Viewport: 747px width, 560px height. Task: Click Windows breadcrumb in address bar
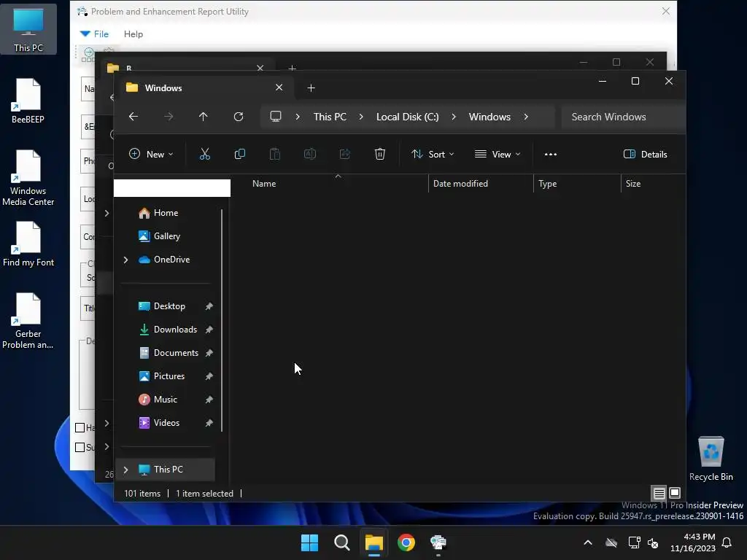(489, 117)
